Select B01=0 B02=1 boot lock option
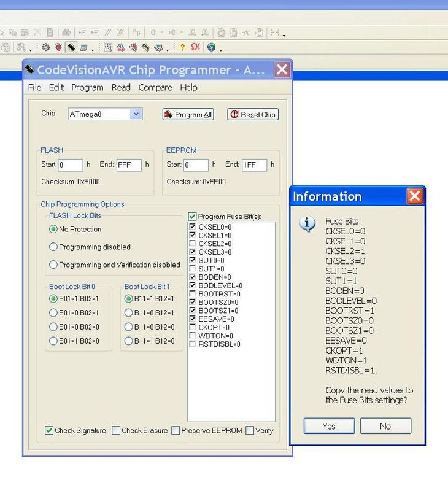The height and width of the screenshot is (491, 448). click(53, 312)
